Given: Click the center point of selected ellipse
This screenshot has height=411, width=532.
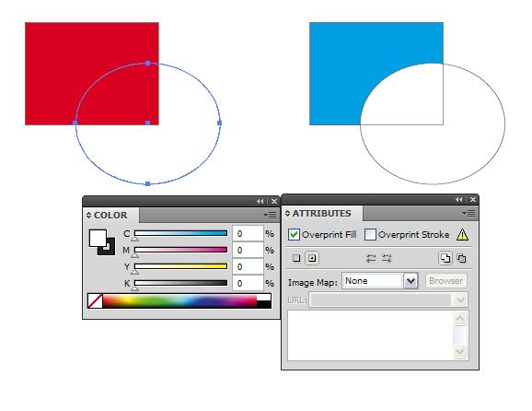Looking at the screenshot, I should click(x=148, y=123).
